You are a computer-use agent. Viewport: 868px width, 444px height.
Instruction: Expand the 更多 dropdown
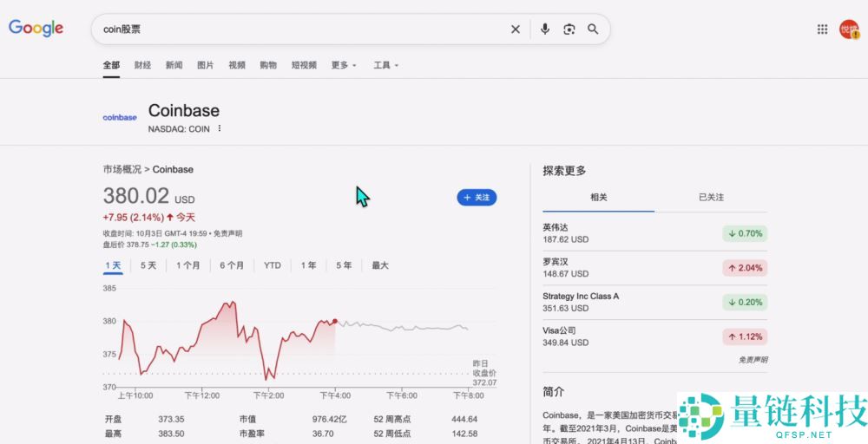pos(344,65)
